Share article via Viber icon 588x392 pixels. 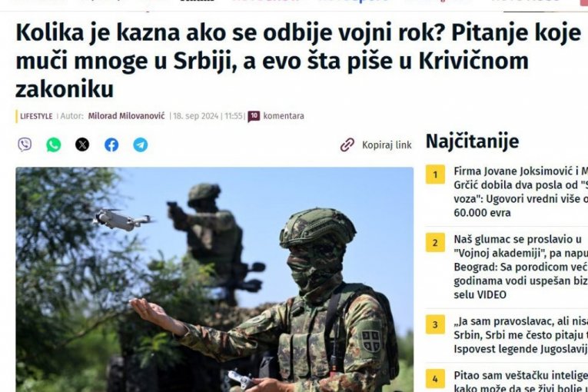coord(25,145)
